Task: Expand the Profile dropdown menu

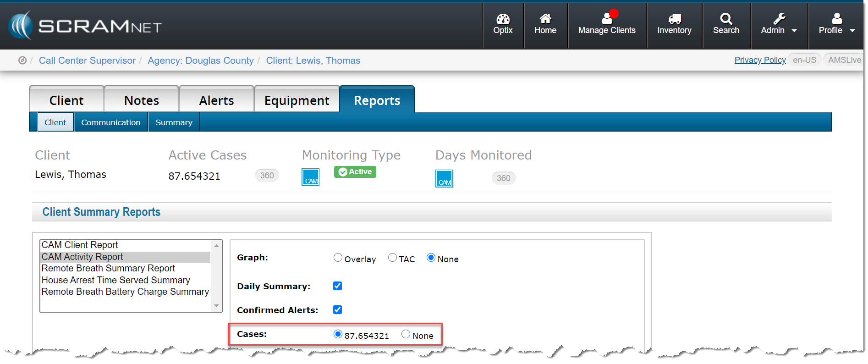Action: (x=836, y=25)
